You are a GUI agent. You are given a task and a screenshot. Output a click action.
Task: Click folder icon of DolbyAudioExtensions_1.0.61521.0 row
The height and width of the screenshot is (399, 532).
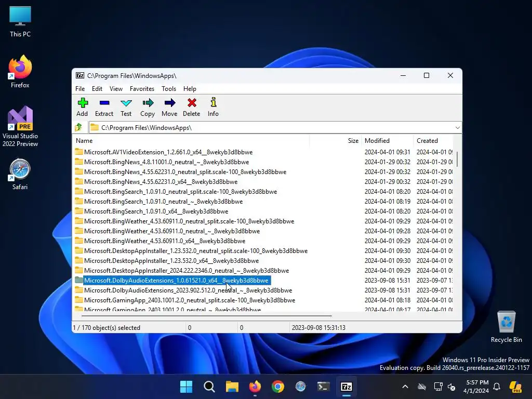[x=79, y=280]
